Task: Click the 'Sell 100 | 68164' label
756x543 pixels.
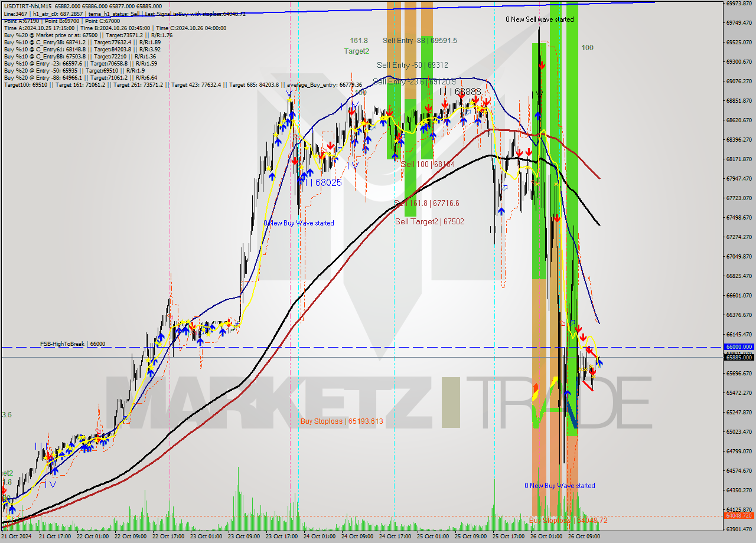Action: click(x=428, y=164)
